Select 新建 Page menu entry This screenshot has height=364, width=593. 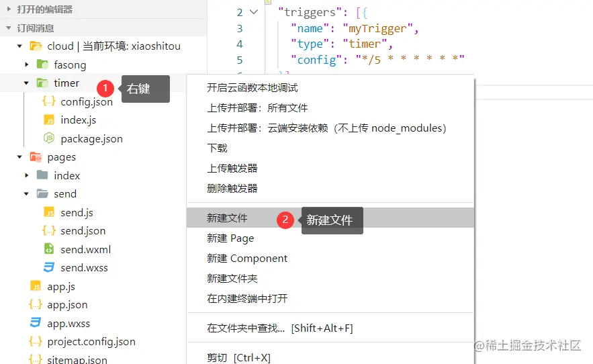pyautogui.click(x=330, y=238)
